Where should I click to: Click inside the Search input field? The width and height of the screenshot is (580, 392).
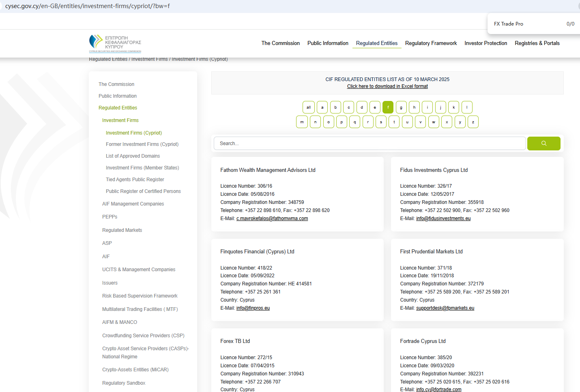369,144
